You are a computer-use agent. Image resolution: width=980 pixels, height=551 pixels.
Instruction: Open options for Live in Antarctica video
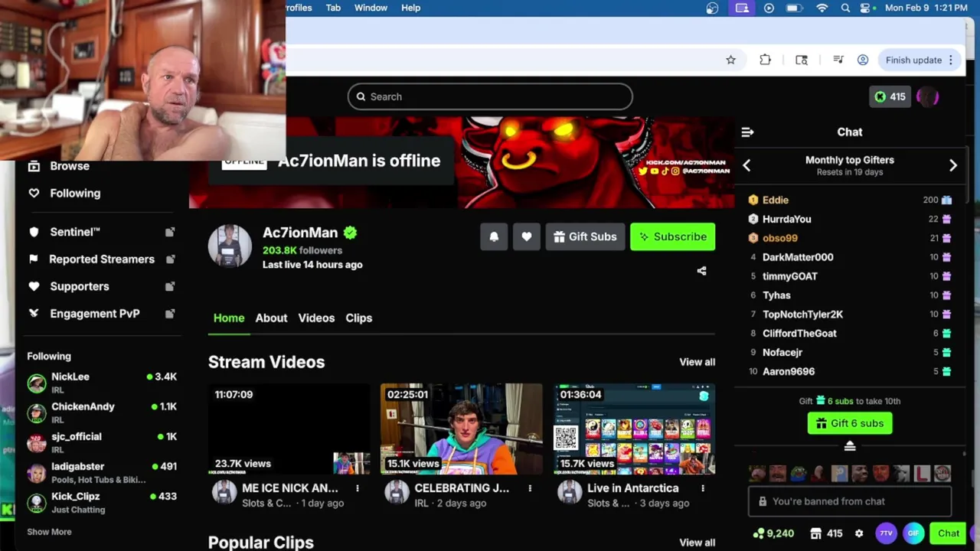pos(703,488)
